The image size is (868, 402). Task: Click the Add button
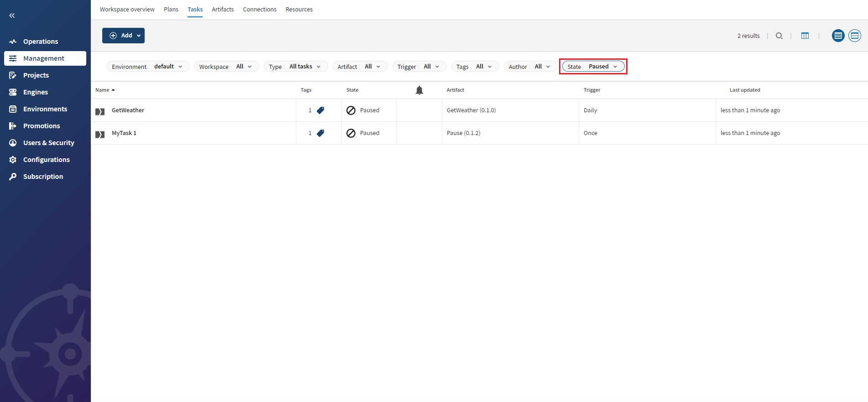(123, 36)
